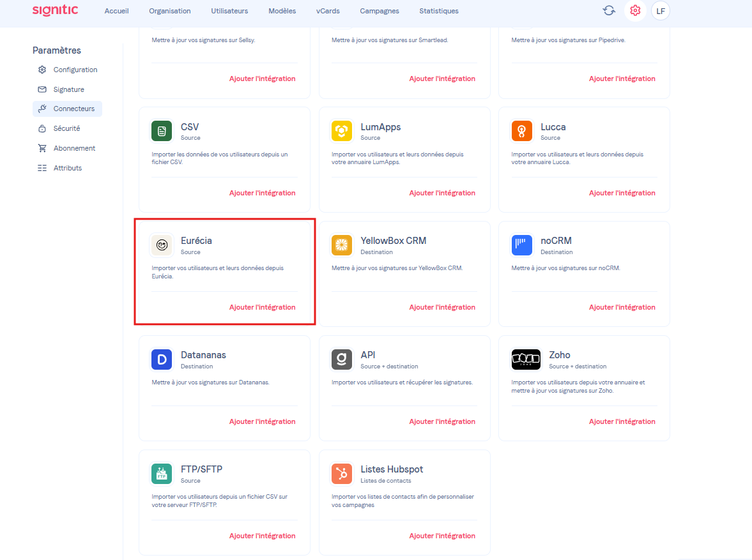Viewport: 752px width, 560px height.
Task: Open the vCards menu
Action: (x=328, y=11)
